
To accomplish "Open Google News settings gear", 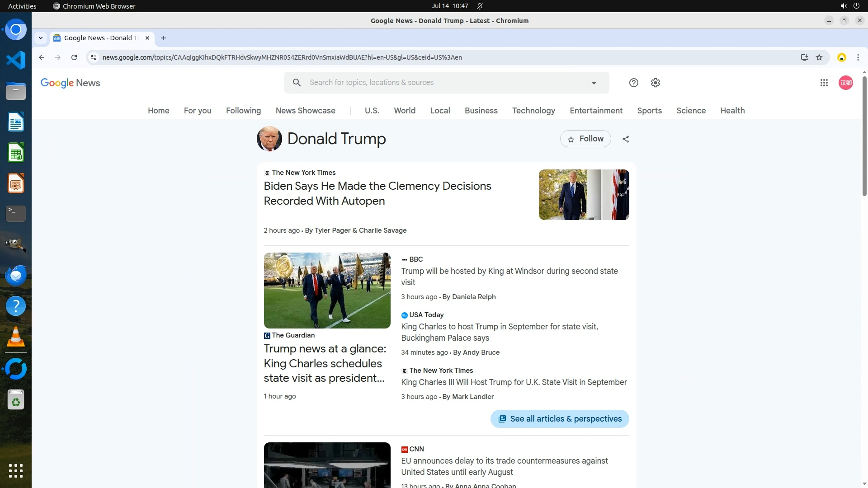I will tap(655, 83).
